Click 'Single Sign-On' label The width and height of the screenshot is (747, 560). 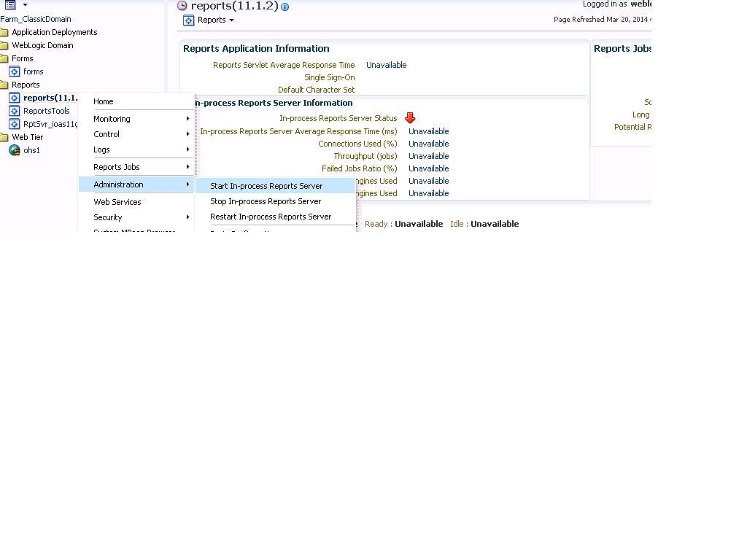(x=330, y=77)
